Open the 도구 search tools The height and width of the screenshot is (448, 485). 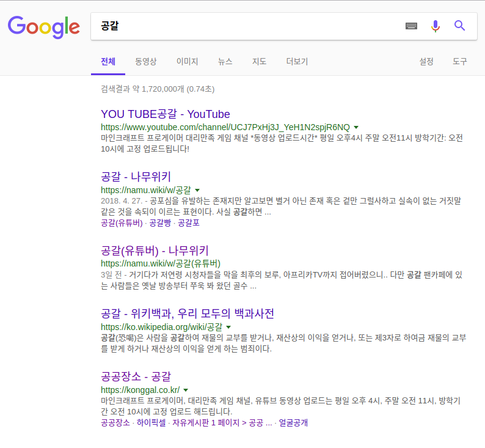(x=459, y=62)
